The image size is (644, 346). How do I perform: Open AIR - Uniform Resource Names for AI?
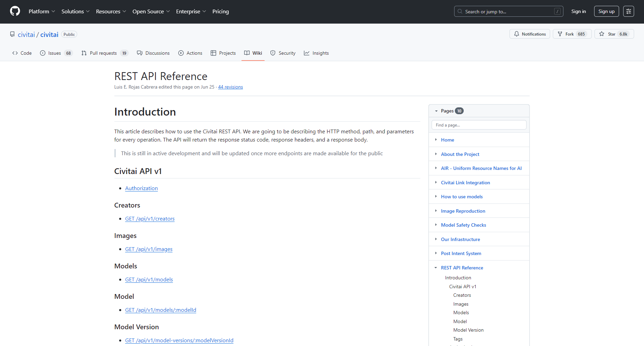click(x=481, y=168)
